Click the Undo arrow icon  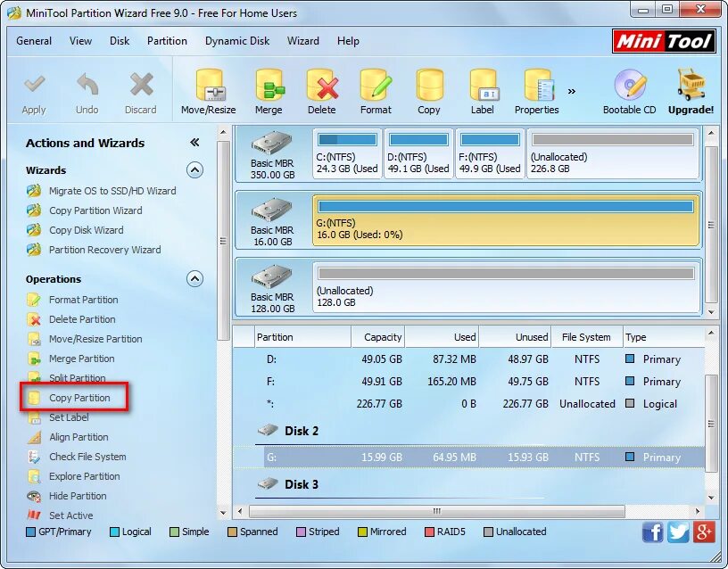pos(87,85)
